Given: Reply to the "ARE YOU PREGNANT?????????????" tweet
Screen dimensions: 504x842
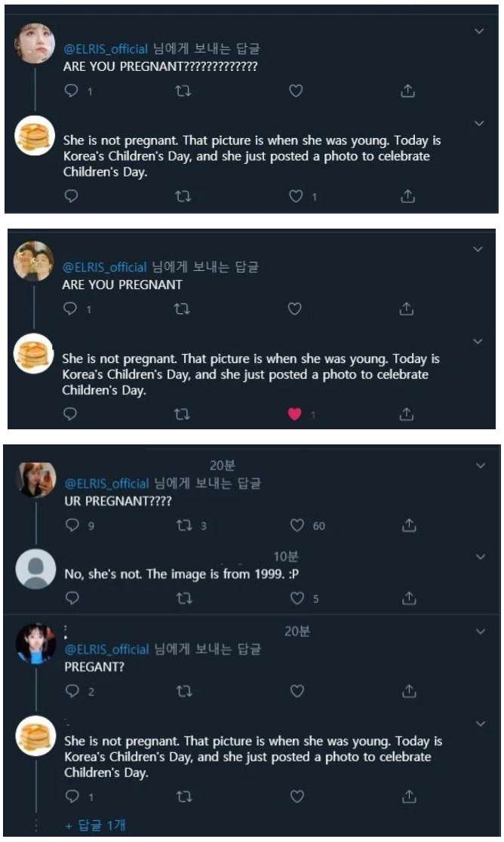Looking at the screenshot, I should [72, 91].
